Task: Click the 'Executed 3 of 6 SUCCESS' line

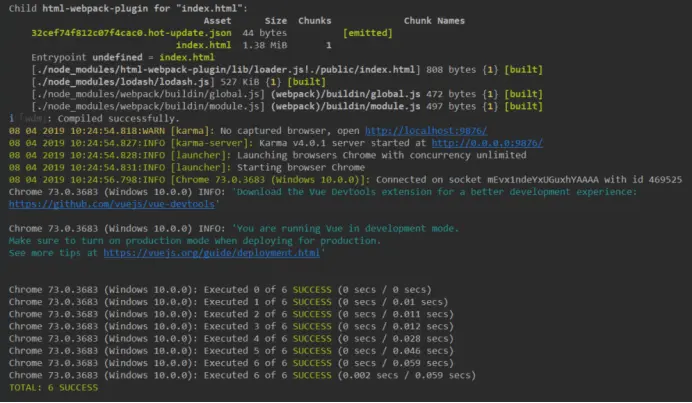Action: [231, 326]
